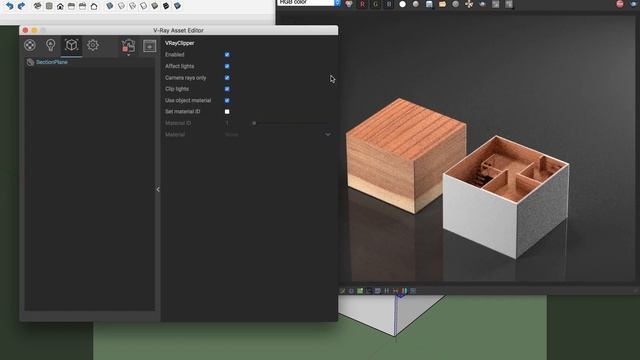
Task: Toggle the Affect lights checkbox
Action: [x=227, y=66]
